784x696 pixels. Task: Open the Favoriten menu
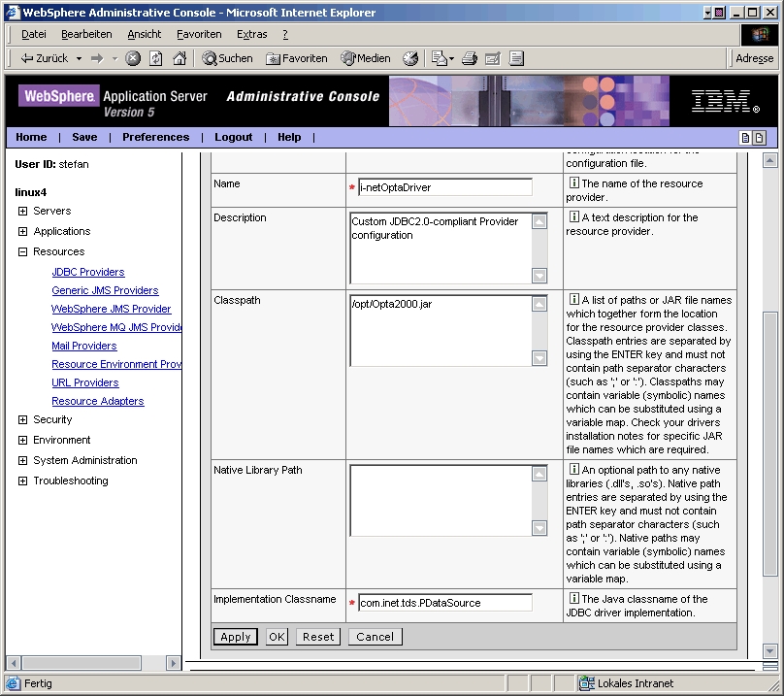pos(199,35)
